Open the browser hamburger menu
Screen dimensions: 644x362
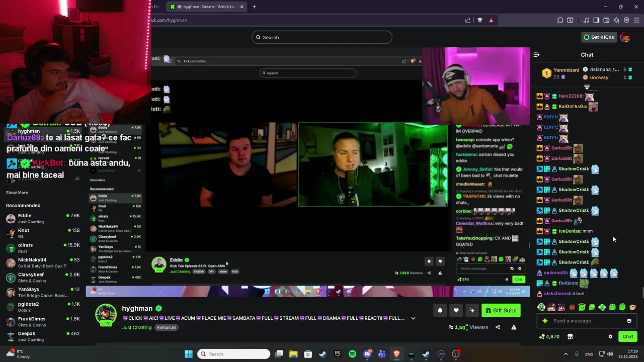tap(636, 20)
